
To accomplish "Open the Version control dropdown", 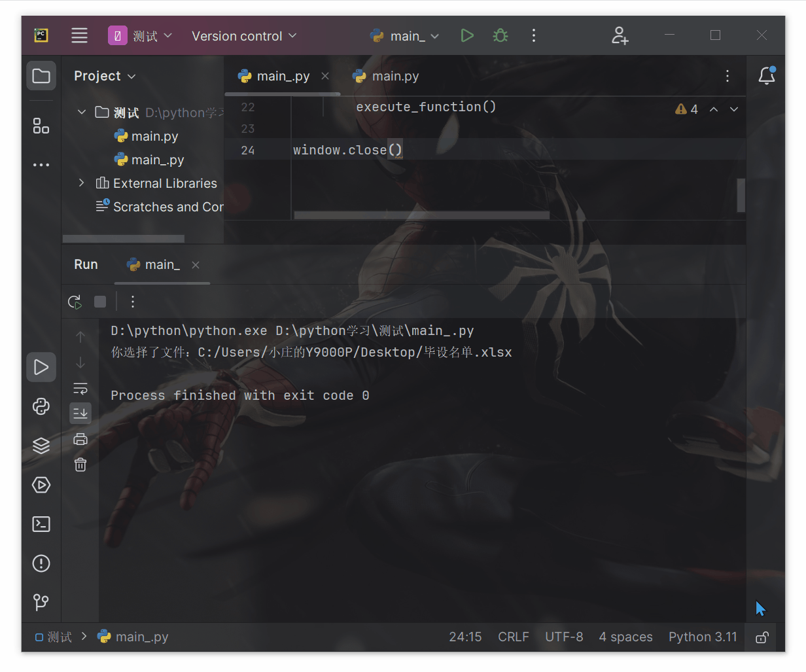I will coord(244,36).
